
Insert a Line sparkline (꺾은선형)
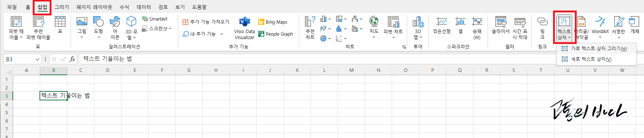442,25
